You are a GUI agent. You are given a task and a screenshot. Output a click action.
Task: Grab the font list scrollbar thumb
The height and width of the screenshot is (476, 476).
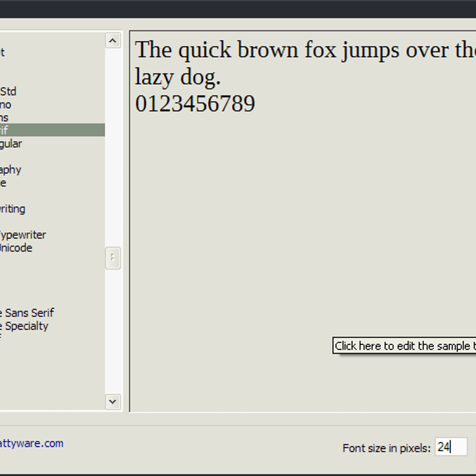tap(113, 258)
